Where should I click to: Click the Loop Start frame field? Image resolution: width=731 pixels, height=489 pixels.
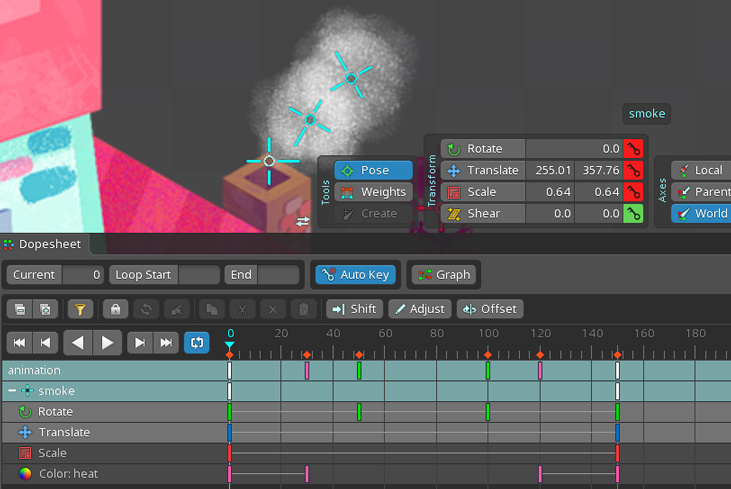coord(199,274)
